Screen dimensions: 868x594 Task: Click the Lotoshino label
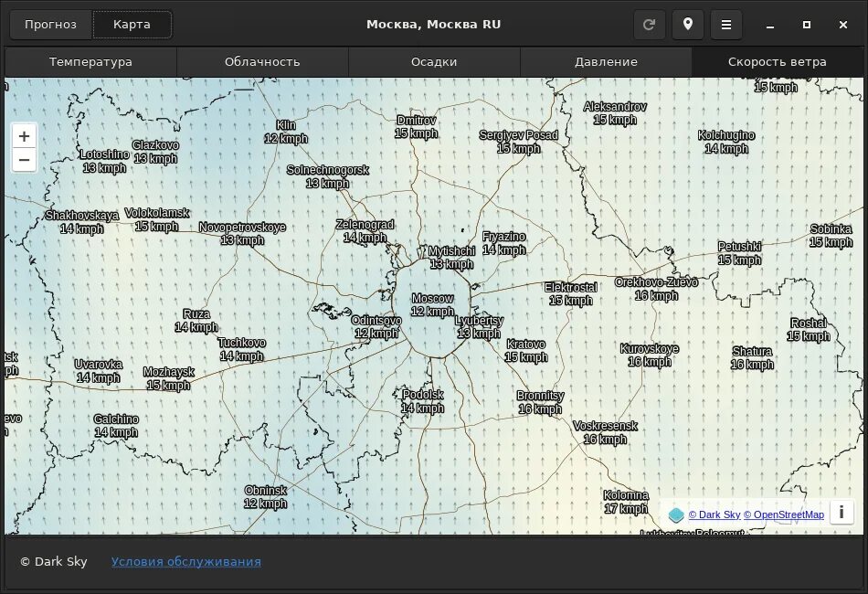(x=105, y=161)
